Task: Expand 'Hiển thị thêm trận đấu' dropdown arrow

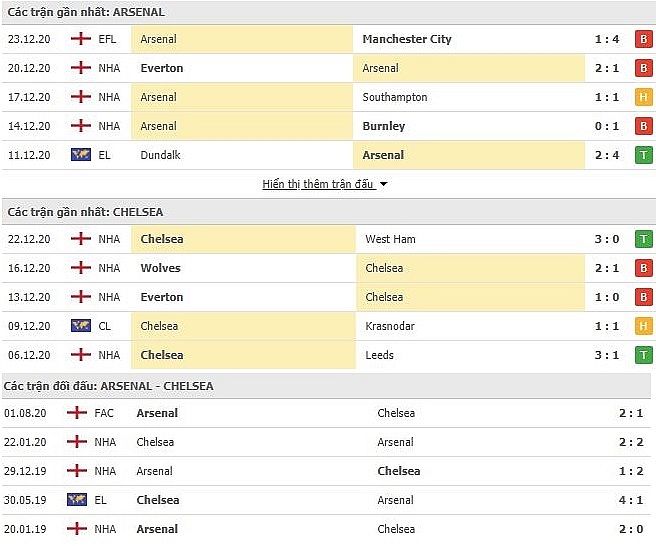Action: tap(383, 185)
